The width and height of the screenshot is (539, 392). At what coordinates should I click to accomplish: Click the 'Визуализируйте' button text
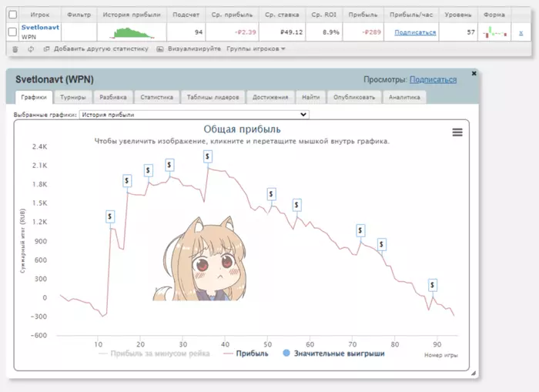194,49
